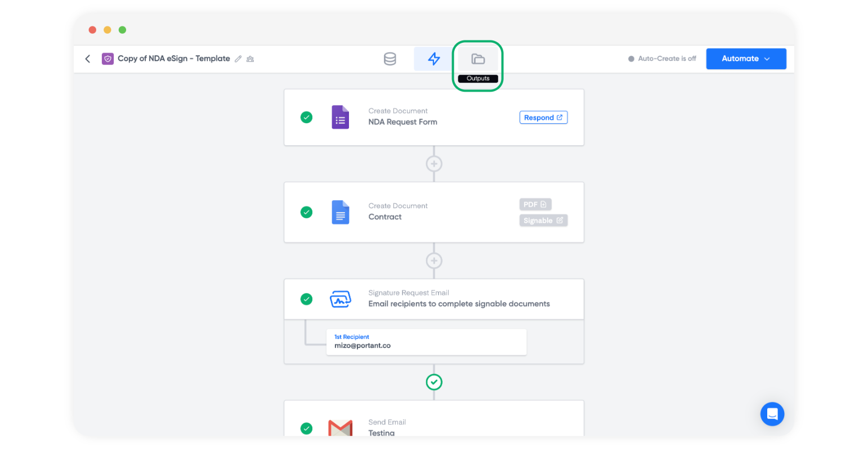Click the Signable output button
Image resolution: width=868 pixels, height=451 pixels.
pyautogui.click(x=543, y=220)
